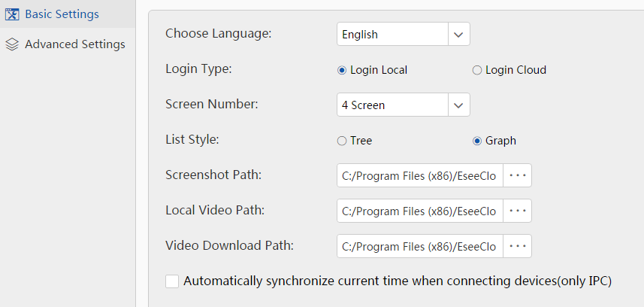Viewport: 644px width, 307px height.
Task: Click the Basic Settings tools icon
Action: (x=12, y=14)
